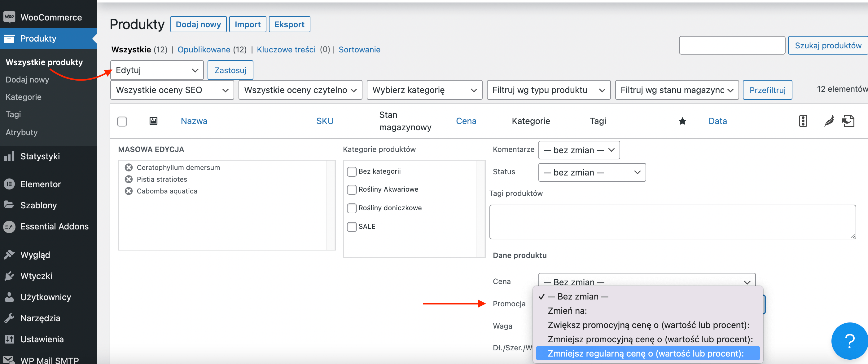Screen dimensions: 868x364
Task: Select the Zmień na: menu option
Action: tap(567, 311)
